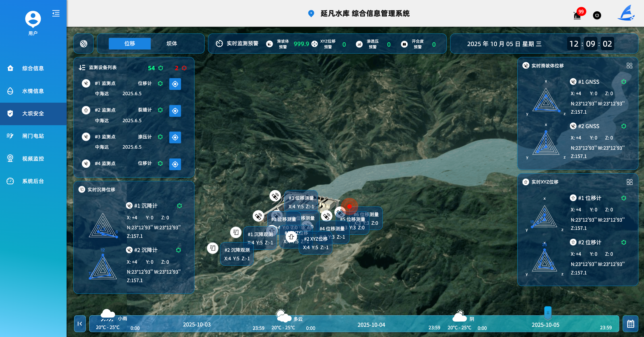Viewport: 644px width, 337px height.
Task: Collapse the sidebar menu icon
Action: (56, 13)
